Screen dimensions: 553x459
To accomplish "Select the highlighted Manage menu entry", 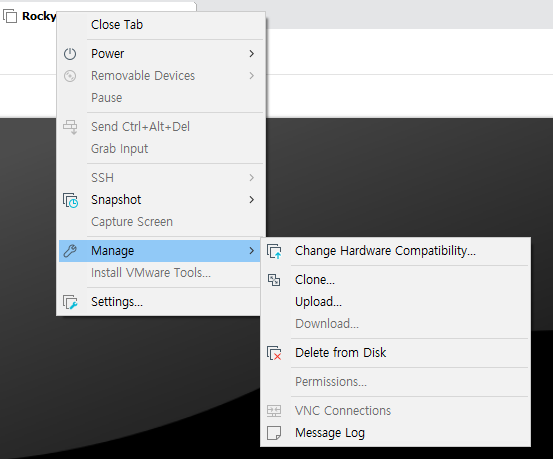I will pyautogui.click(x=160, y=251).
